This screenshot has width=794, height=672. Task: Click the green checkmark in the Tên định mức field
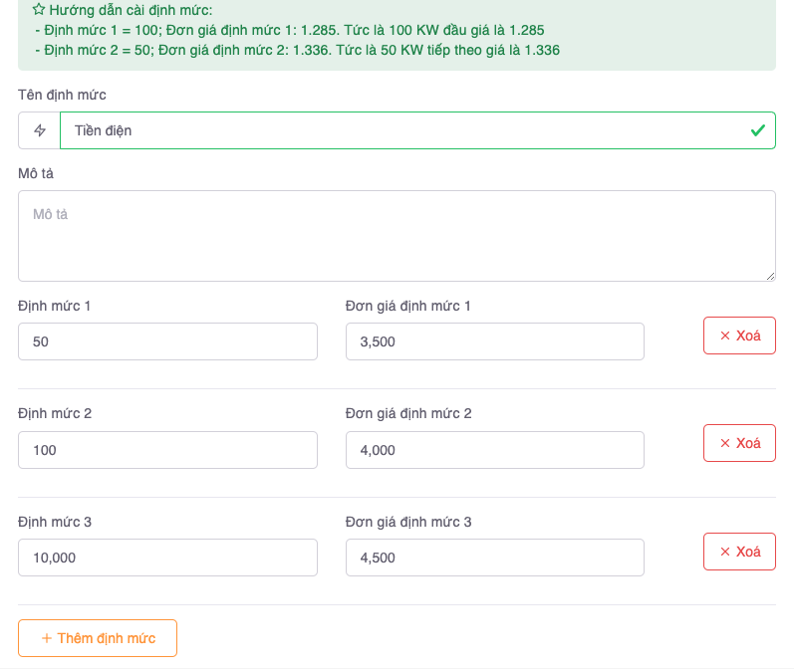(x=757, y=130)
